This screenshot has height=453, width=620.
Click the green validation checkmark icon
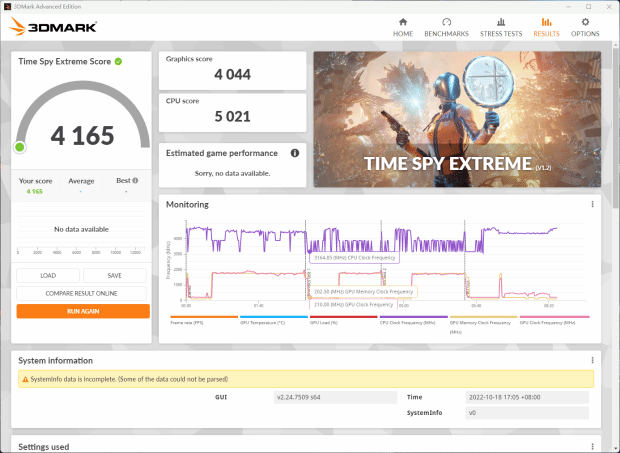coord(118,61)
